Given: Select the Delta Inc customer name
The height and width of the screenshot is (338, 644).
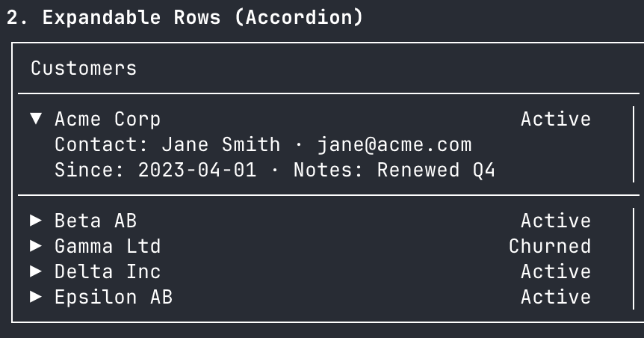Looking at the screenshot, I should click(108, 271).
